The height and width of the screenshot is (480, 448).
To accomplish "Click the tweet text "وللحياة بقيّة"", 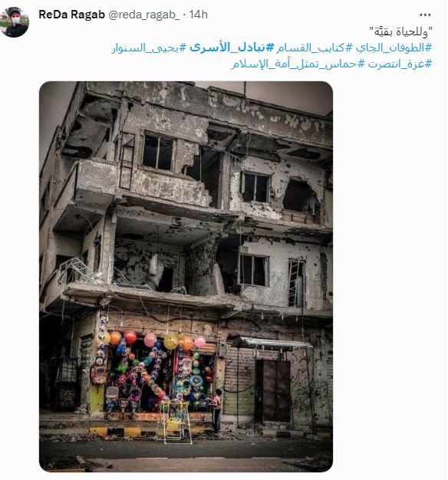I will 401,31.
